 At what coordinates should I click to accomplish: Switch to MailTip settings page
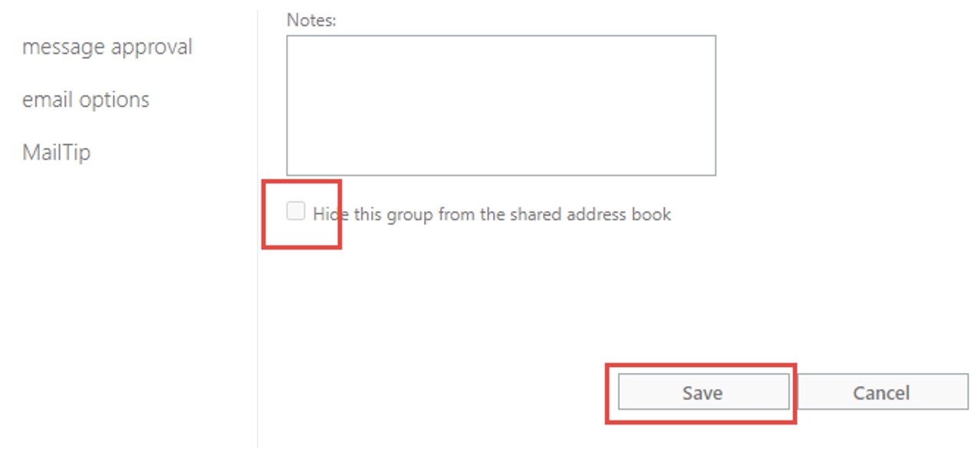click(x=56, y=153)
